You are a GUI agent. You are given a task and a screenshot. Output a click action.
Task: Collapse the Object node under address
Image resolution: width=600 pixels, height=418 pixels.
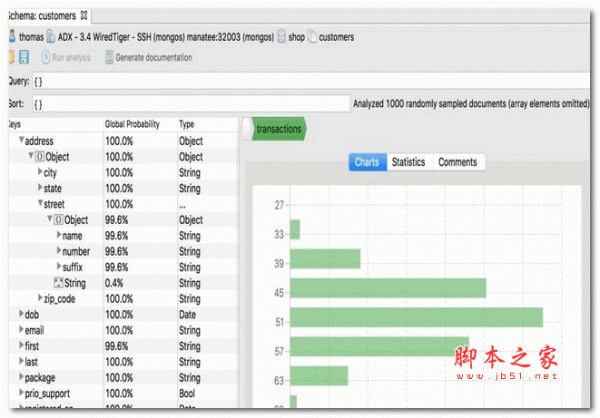31,156
